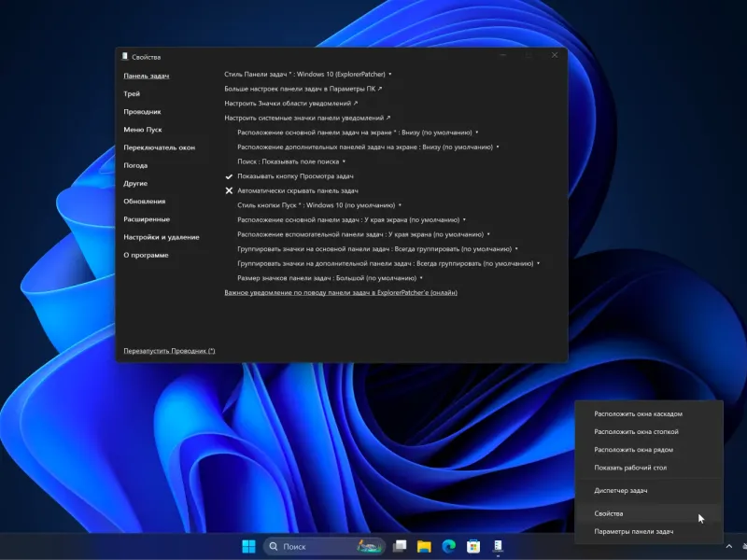This screenshot has height=560, width=747.
Task: Open the Windows Start button
Action: 248,546
